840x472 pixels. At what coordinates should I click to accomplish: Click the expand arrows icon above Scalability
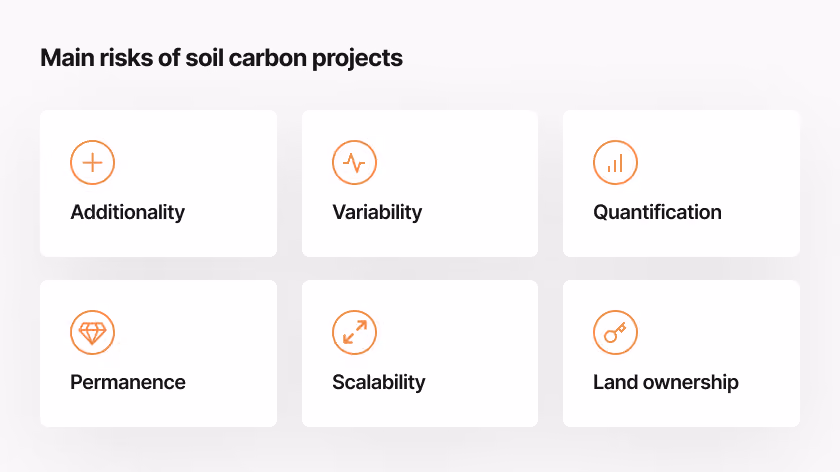pos(354,332)
